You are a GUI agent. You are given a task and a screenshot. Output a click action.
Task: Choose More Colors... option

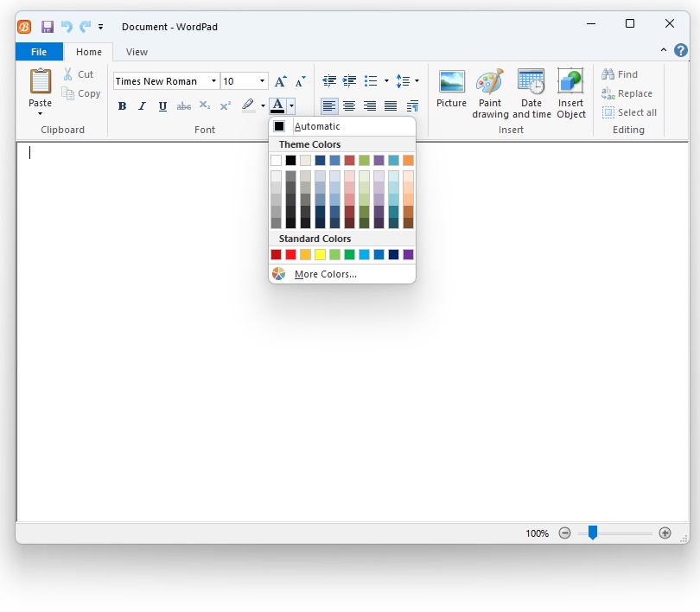pos(325,274)
